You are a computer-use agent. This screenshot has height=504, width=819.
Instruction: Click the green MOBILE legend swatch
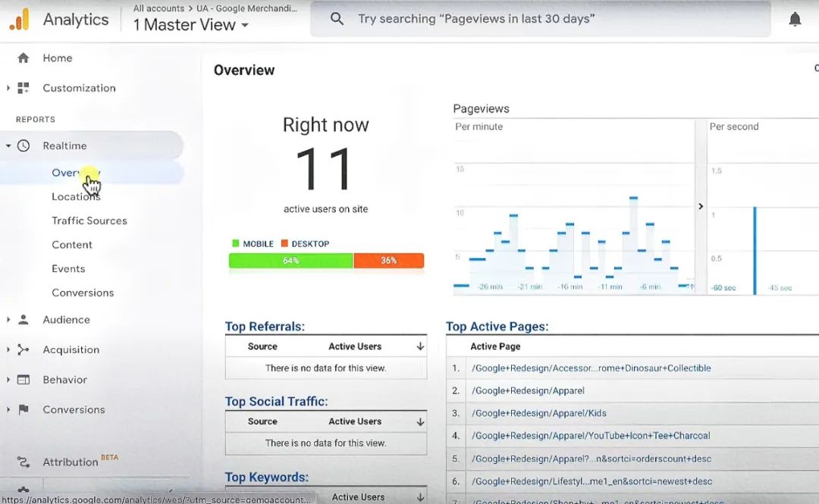[236, 243]
